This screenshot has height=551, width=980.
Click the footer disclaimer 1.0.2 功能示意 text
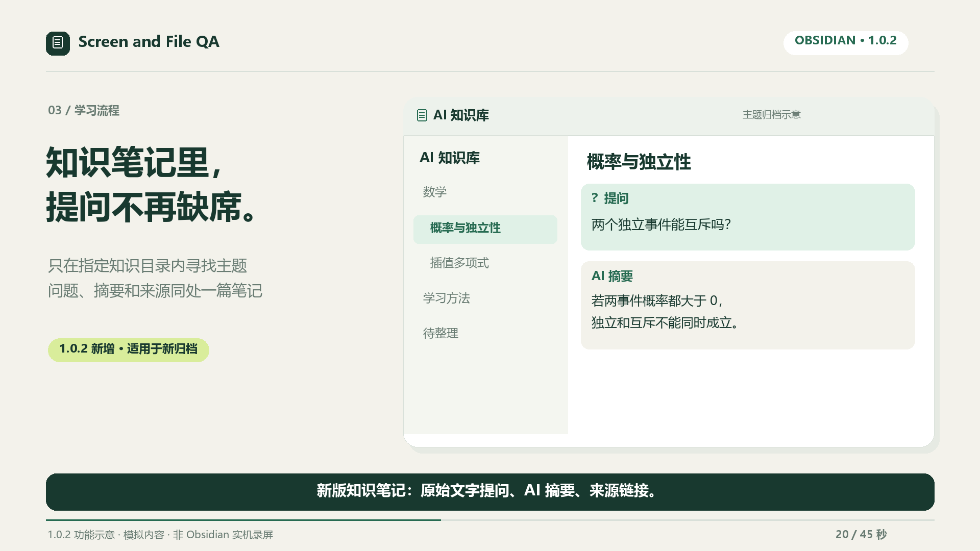160,535
